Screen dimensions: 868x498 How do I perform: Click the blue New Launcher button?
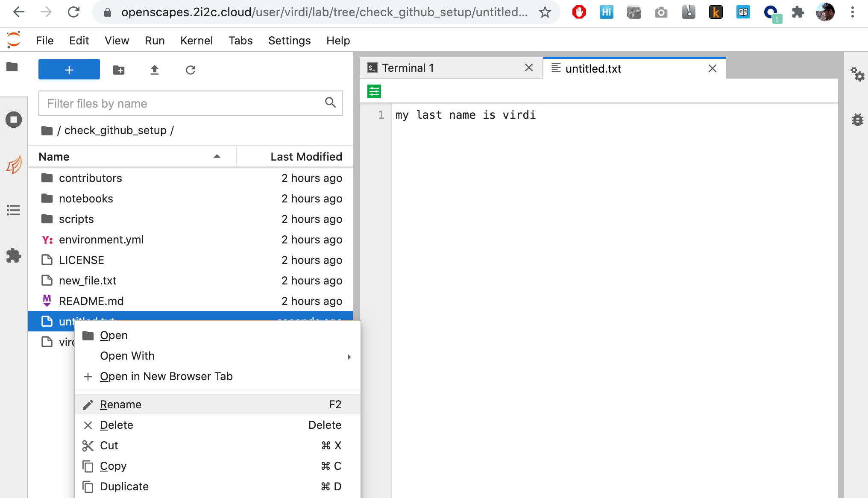pos(69,69)
